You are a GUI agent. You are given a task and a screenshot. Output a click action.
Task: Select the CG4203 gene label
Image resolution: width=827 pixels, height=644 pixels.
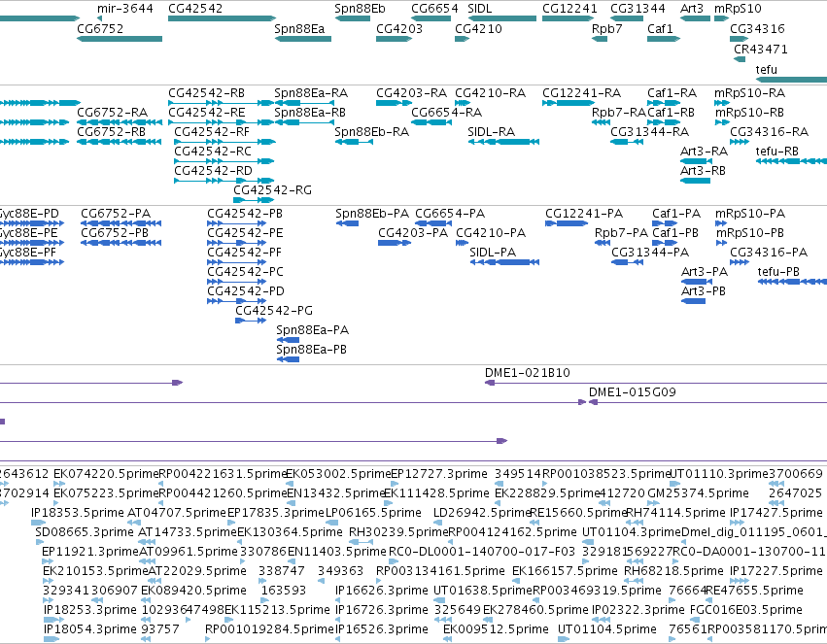click(399, 29)
